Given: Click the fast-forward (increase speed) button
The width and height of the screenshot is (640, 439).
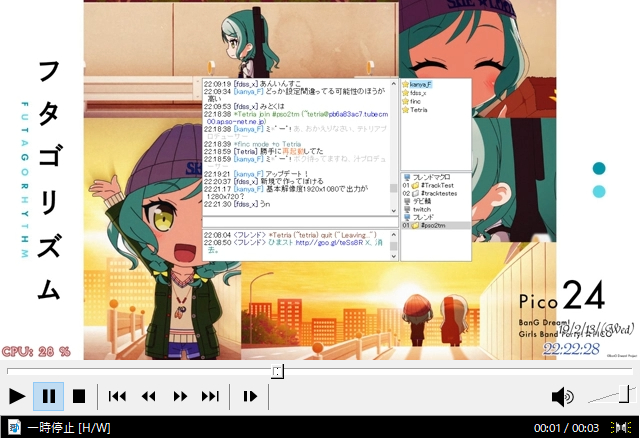Looking at the screenshot, I should point(180,396).
